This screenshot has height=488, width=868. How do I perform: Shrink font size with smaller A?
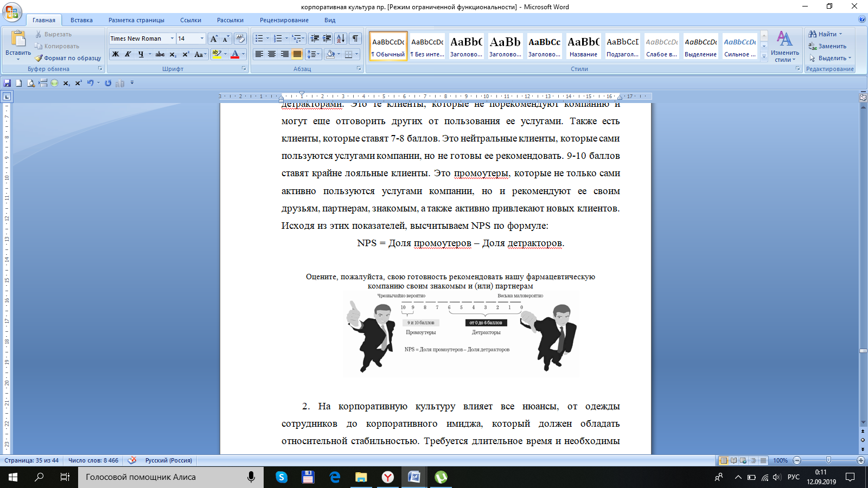[x=226, y=38]
